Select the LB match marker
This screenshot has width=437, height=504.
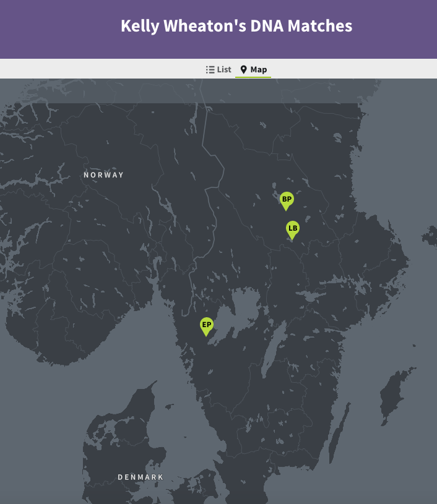(x=293, y=229)
